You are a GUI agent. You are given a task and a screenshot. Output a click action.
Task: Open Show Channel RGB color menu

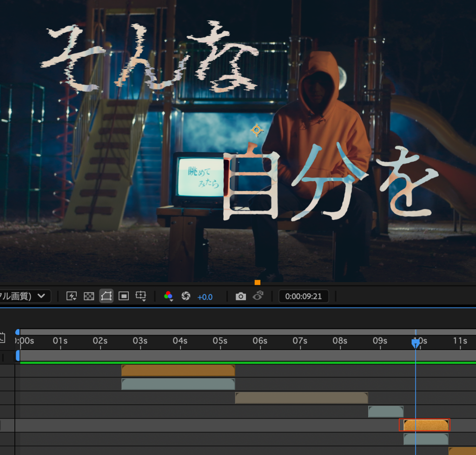click(x=169, y=297)
